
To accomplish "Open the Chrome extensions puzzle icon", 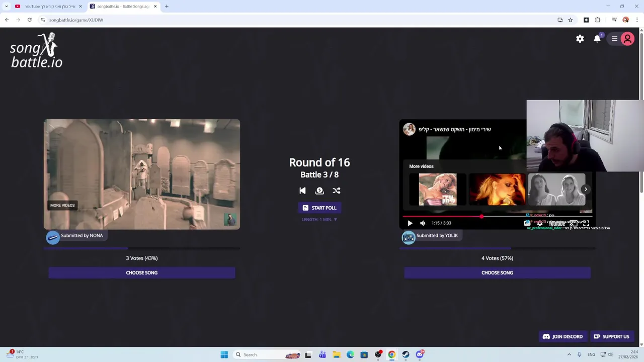I will click(598, 20).
